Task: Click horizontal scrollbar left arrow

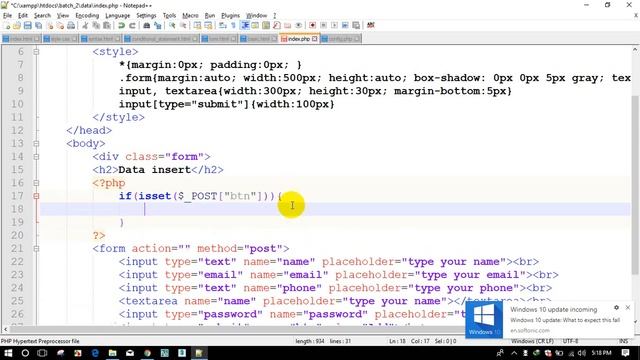Action: (5, 329)
